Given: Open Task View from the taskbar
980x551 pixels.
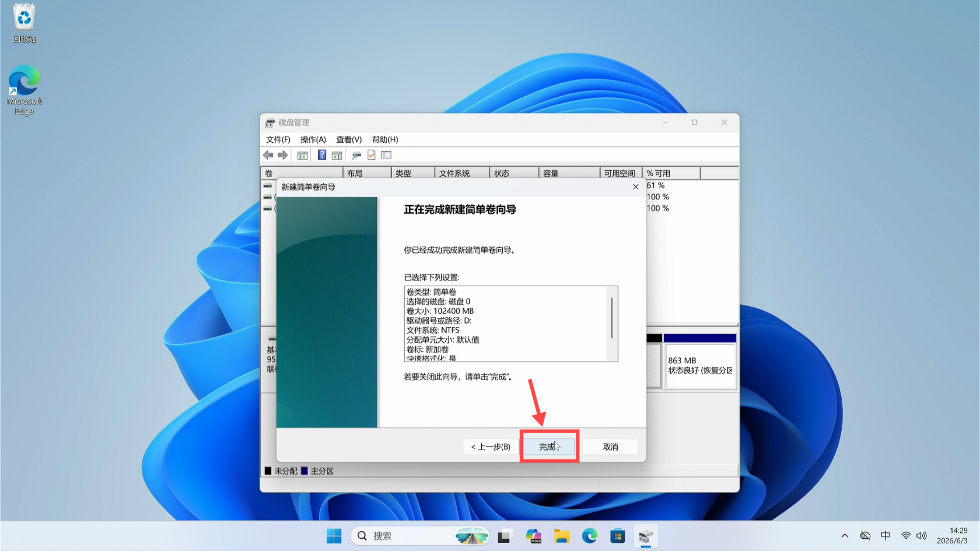Looking at the screenshot, I should point(505,536).
